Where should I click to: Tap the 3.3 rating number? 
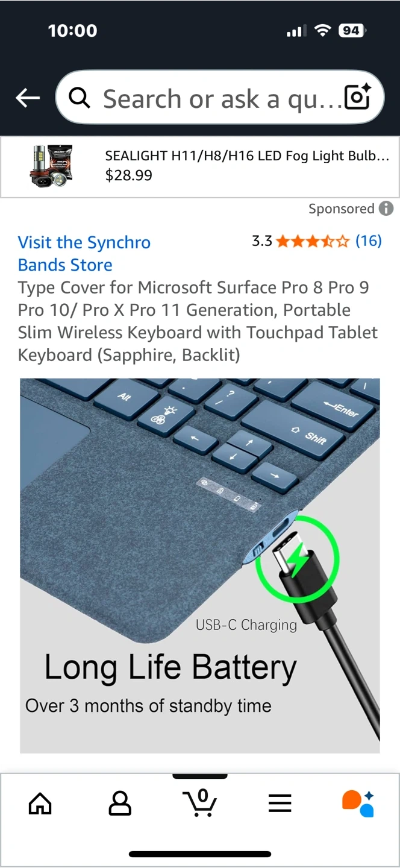[x=262, y=241]
